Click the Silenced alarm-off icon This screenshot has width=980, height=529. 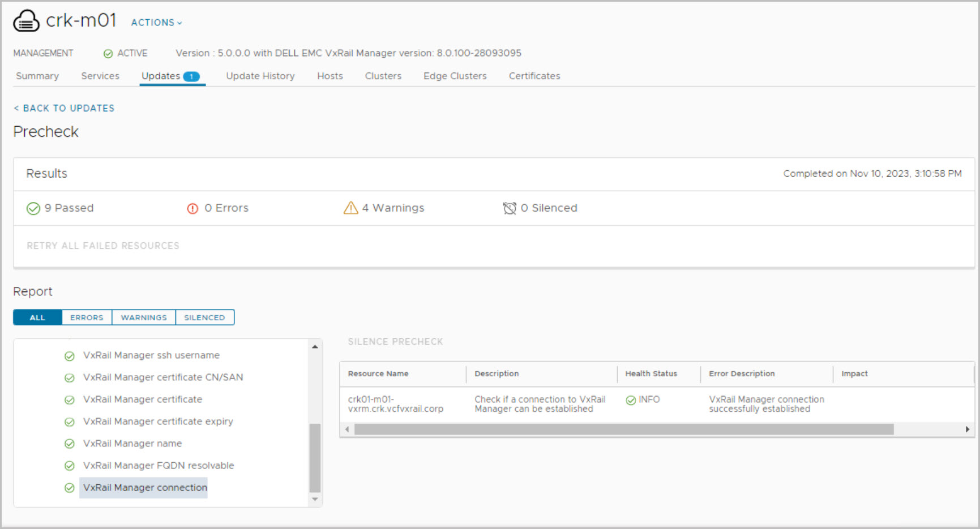510,208
